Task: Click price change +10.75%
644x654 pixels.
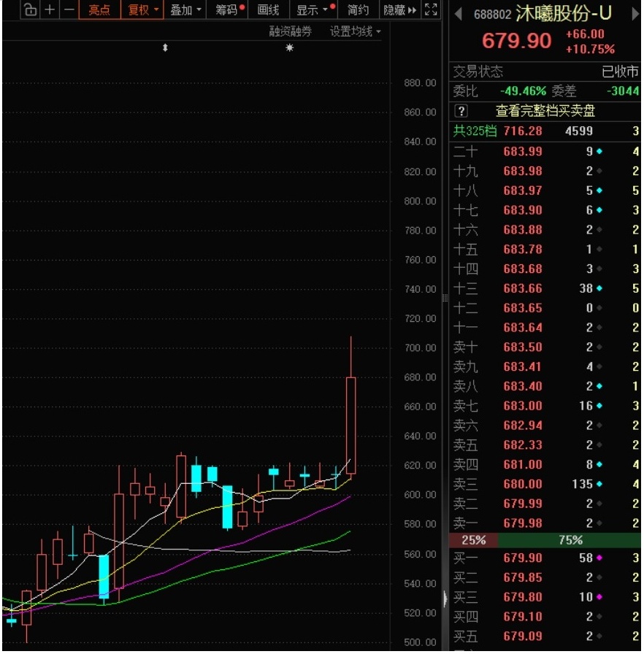Action: coord(590,49)
